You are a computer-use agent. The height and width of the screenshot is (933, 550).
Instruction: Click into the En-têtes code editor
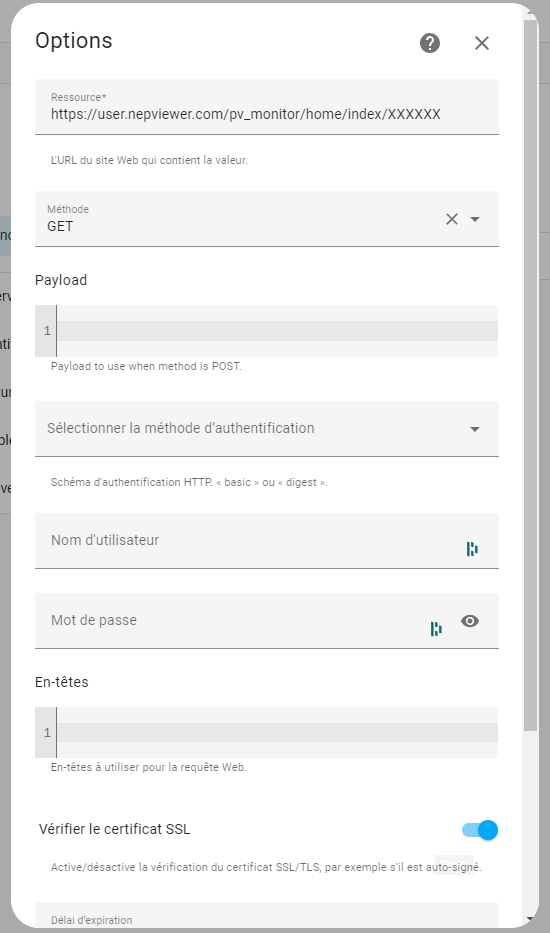(x=277, y=732)
